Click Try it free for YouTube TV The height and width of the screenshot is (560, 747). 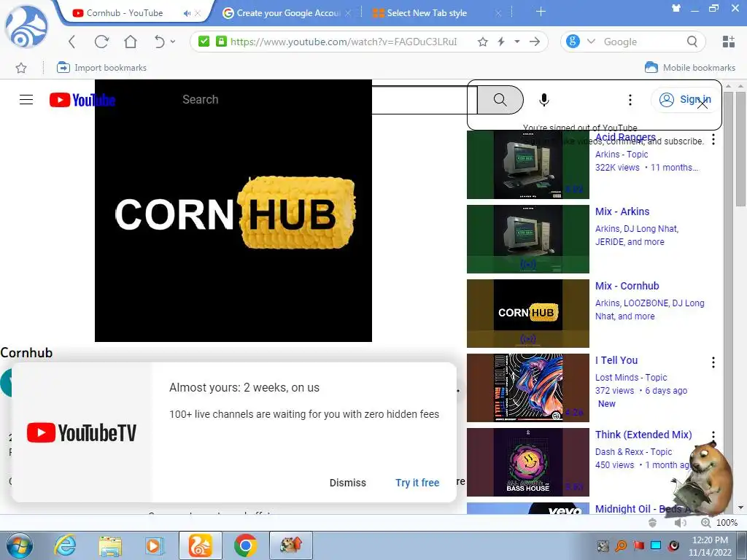tap(417, 483)
